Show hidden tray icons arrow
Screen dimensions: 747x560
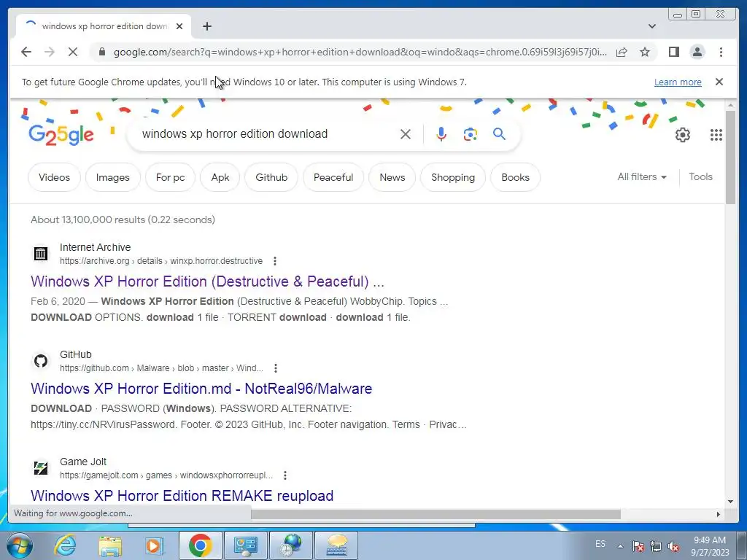pos(620,546)
